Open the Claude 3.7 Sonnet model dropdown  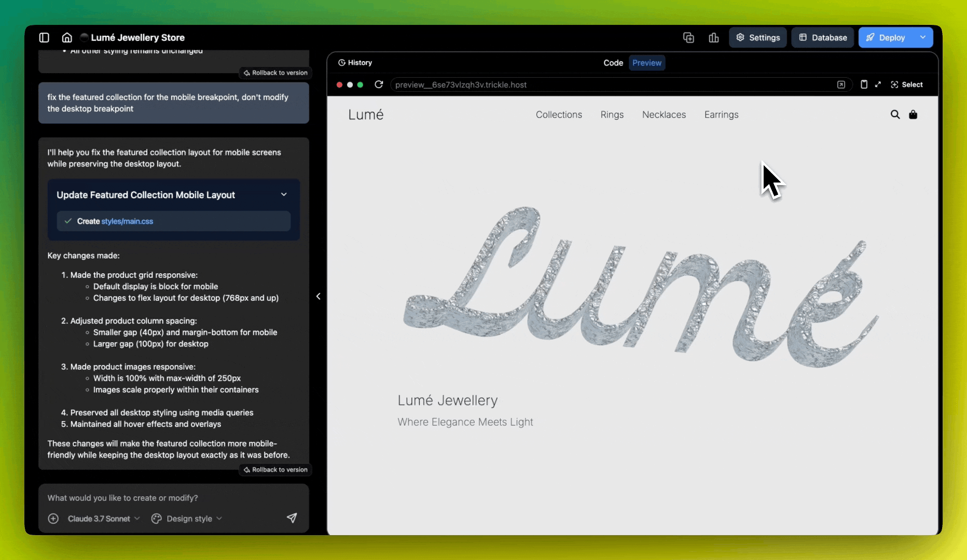pos(104,519)
